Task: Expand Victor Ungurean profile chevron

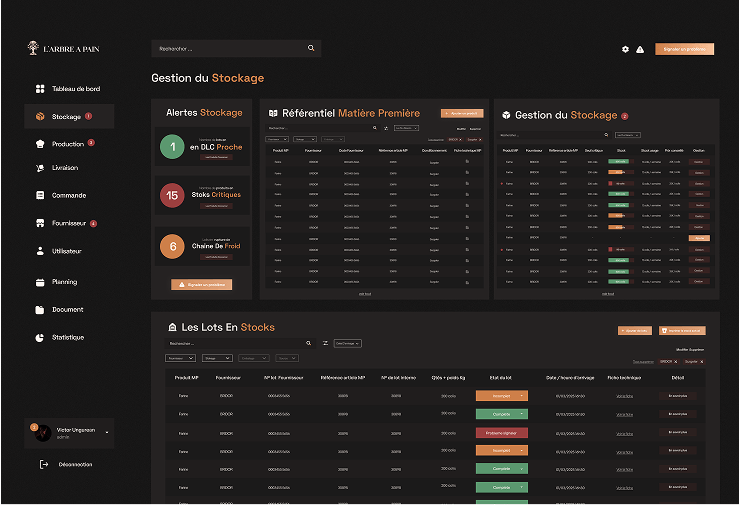Action: click(x=107, y=433)
